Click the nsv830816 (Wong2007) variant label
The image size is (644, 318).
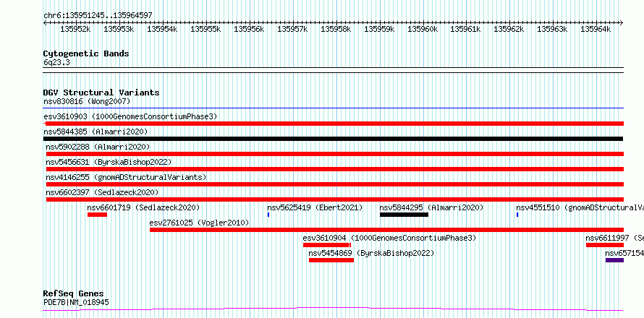tap(87, 101)
